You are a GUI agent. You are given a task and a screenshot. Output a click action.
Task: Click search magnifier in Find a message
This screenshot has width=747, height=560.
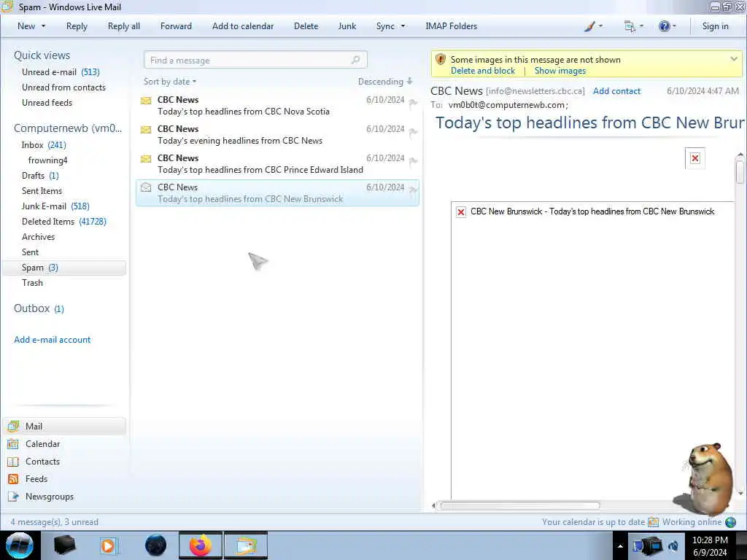(355, 60)
